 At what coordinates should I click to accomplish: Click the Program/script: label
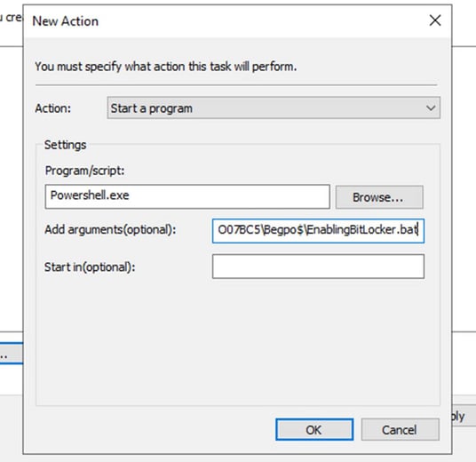click(x=84, y=171)
